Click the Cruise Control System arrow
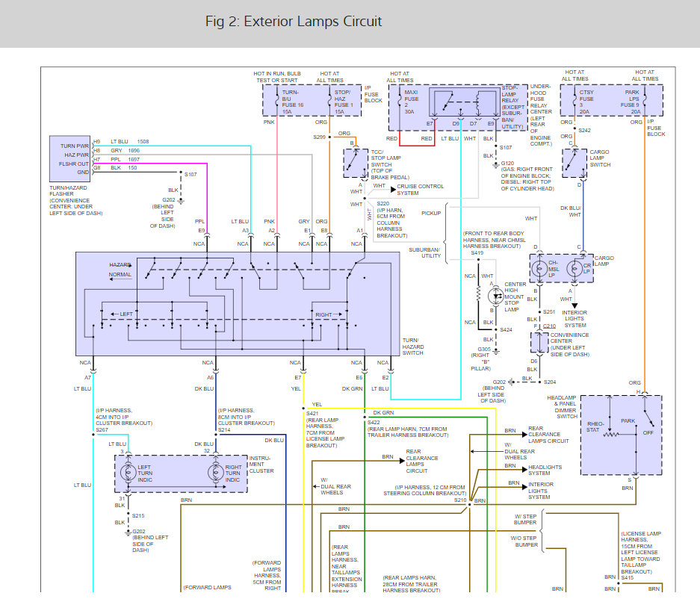The height and width of the screenshot is (599, 700). click(x=393, y=190)
